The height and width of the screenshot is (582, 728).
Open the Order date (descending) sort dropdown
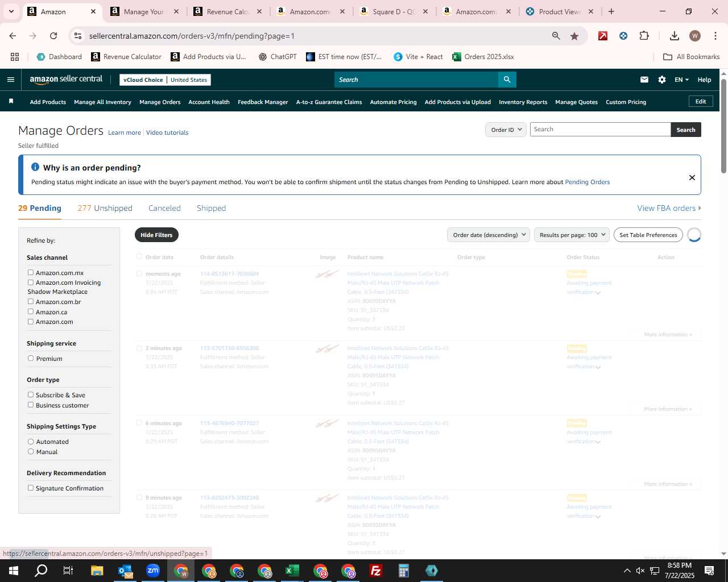(x=489, y=235)
